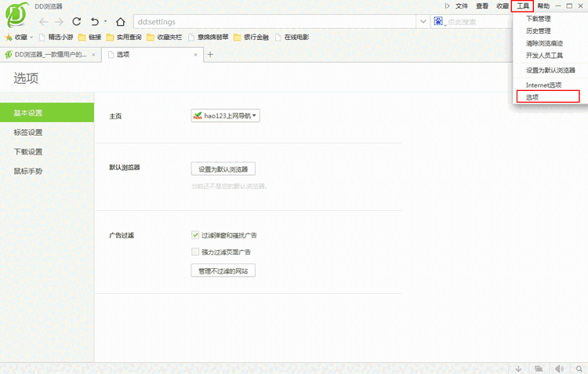Open the 收藏夹栏 bookmark folder
The width and height of the screenshot is (588, 374).
tap(165, 37)
